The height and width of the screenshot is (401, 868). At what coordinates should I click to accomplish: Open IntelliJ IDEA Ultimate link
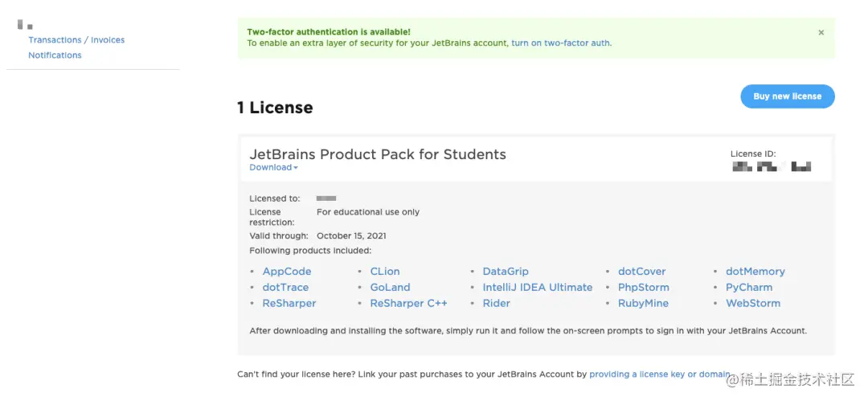tap(537, 288)
